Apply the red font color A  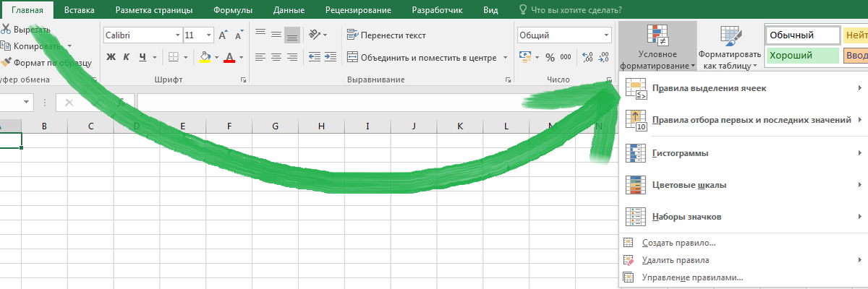[230, 57]
